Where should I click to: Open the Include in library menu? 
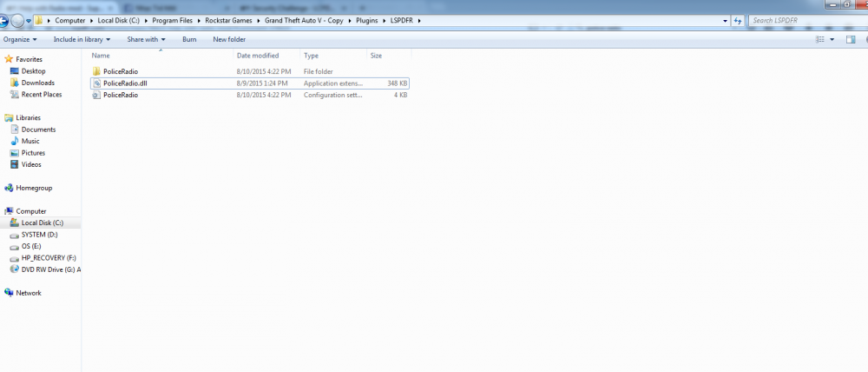point(82,39)
